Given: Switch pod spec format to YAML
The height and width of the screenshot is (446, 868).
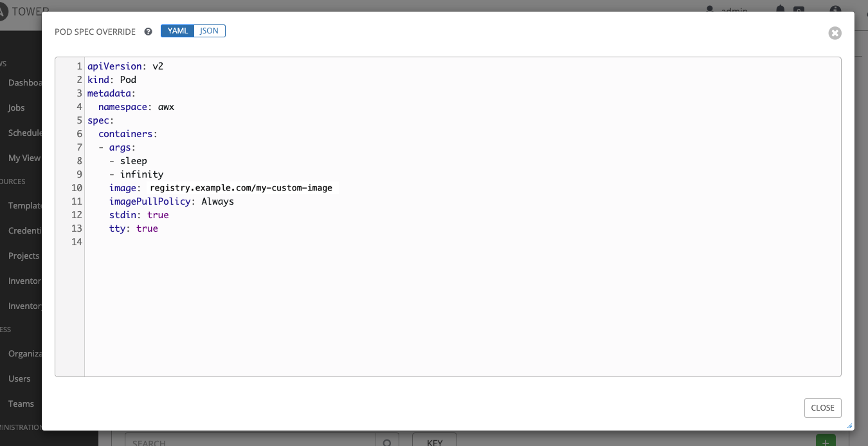Looking at the screenshot, I should tap(177, 31).
